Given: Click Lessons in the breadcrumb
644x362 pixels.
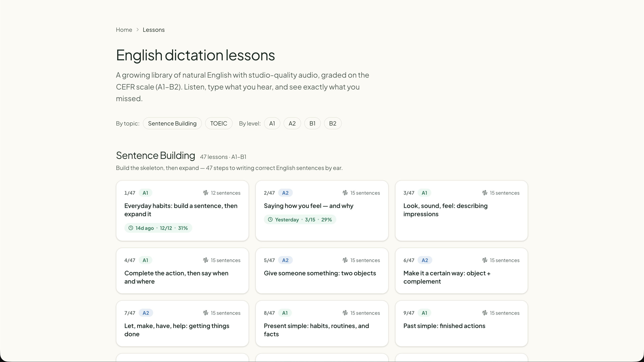Looking at the screenshot, I should click(154, 30).
